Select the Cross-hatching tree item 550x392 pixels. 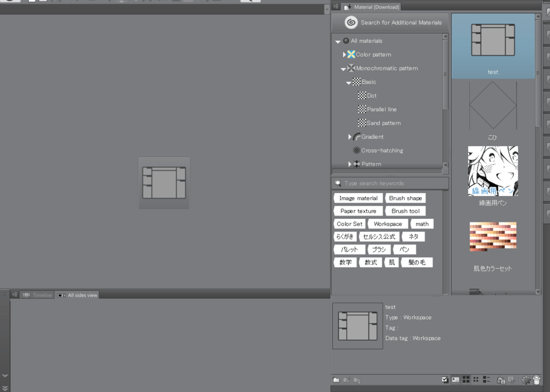(x=378, y=150)
